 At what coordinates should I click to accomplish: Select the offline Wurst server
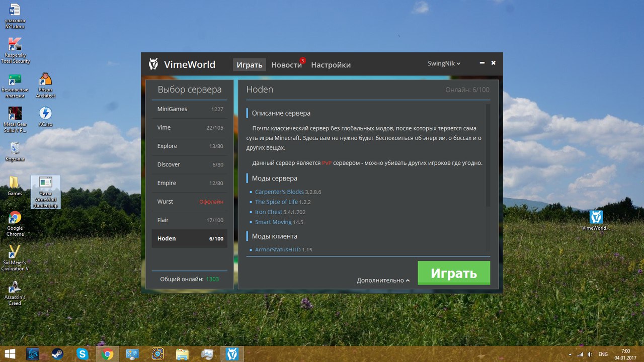coord(190,202)
